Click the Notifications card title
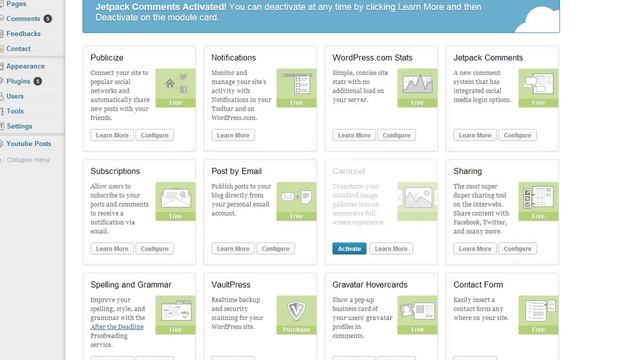This screenshot has width=640, height=360. pyautogui.click(x=233, y=58)
